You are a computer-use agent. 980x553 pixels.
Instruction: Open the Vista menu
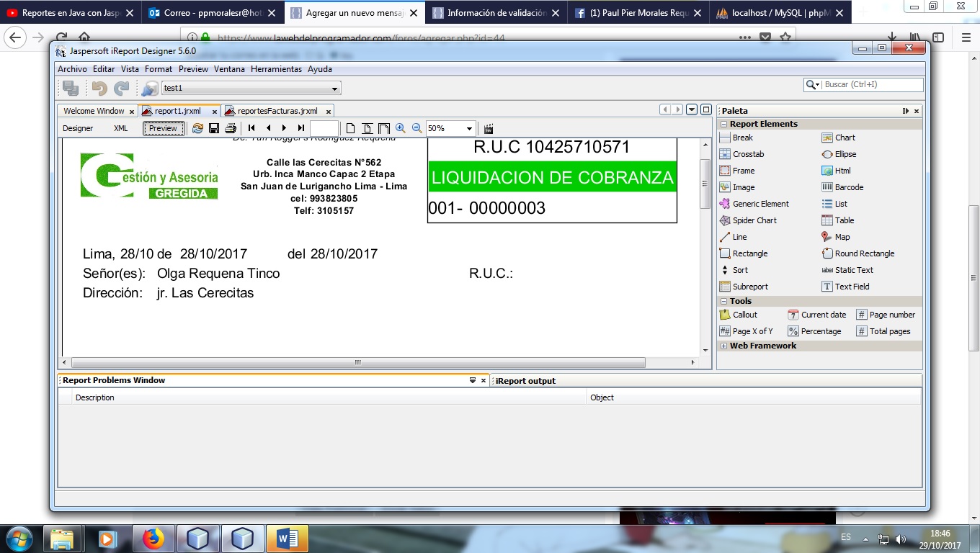pos(130,69)
